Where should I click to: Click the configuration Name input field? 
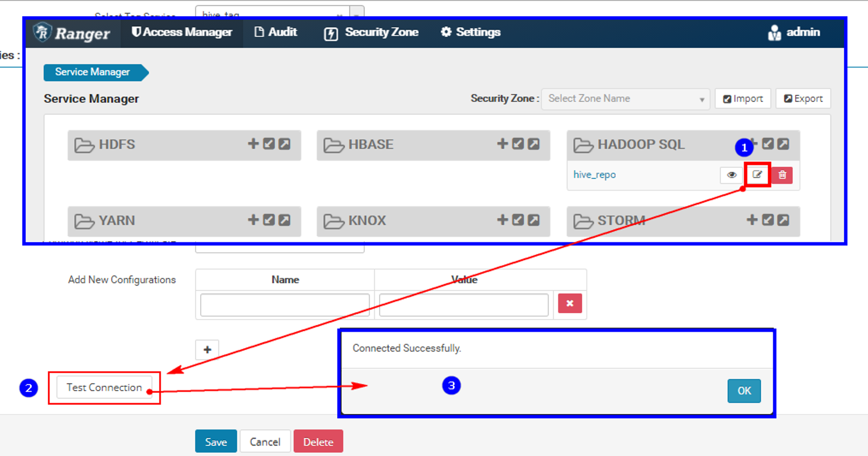coord(285,305)
